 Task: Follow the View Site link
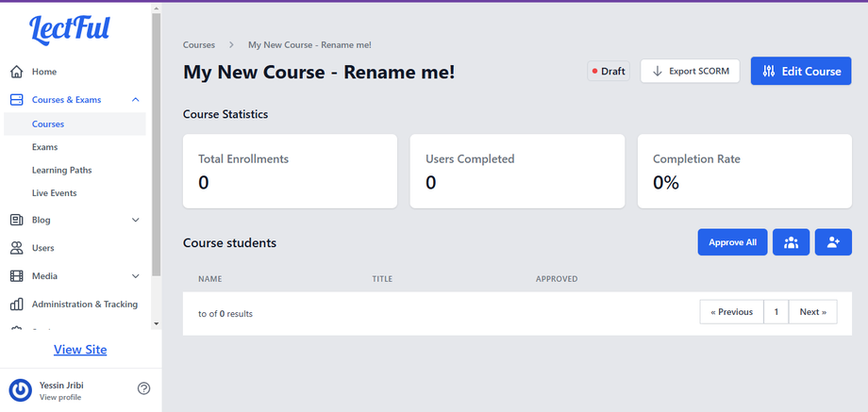click(x=80, y=350)
